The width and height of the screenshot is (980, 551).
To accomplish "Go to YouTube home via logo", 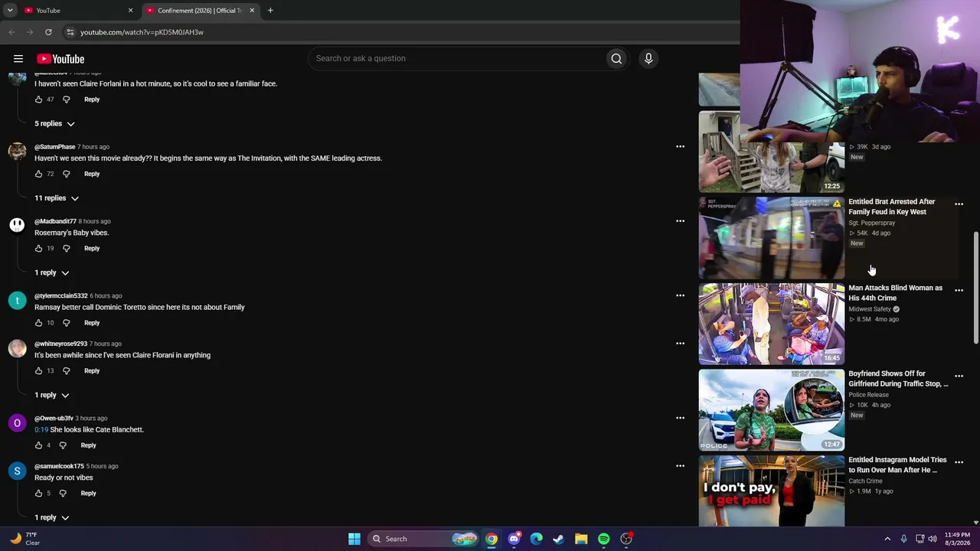I will pos(60,59).
